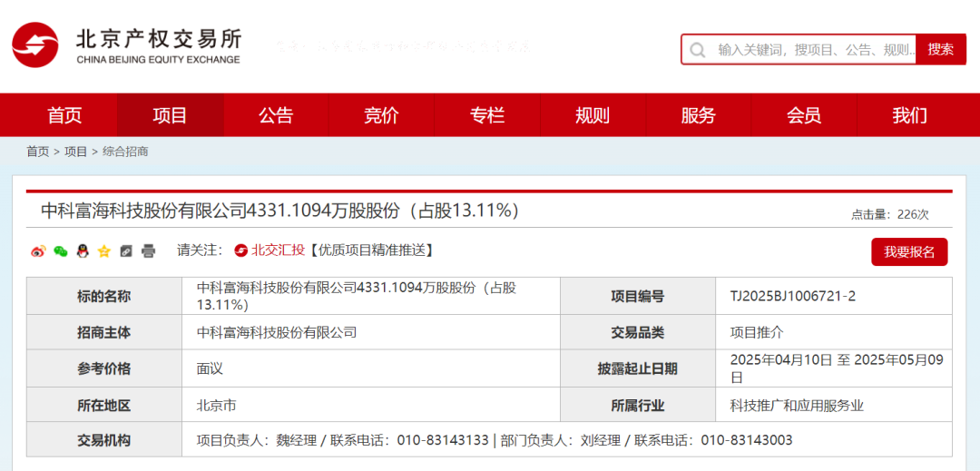Click the 标的名称 header cell
The height and width of the screenshot is (471, 980).
(103, 296)
